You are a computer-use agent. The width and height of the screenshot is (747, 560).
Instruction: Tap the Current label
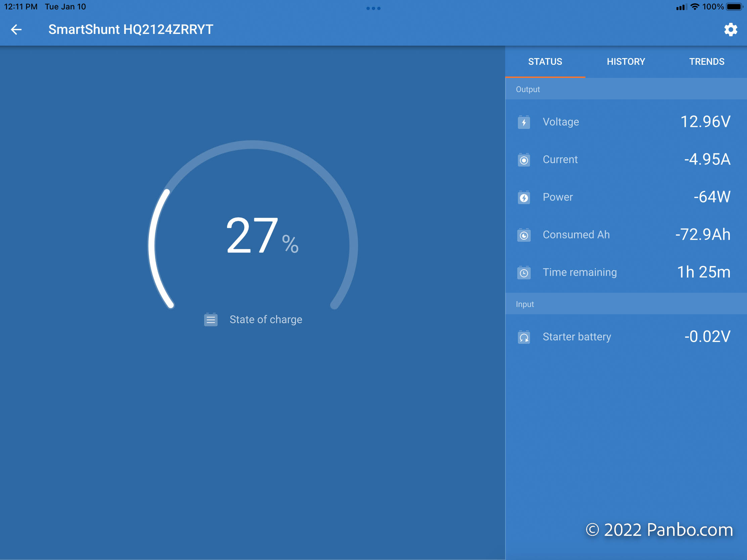point(560,159)
